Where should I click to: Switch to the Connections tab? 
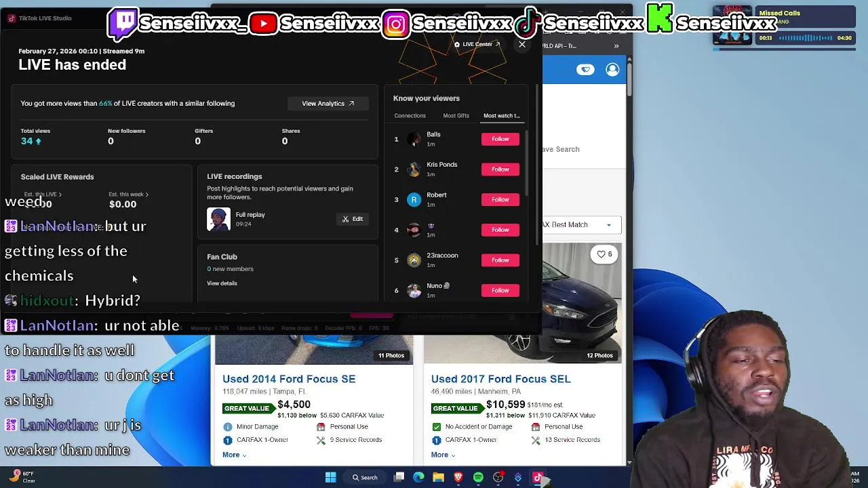[410, 116]
